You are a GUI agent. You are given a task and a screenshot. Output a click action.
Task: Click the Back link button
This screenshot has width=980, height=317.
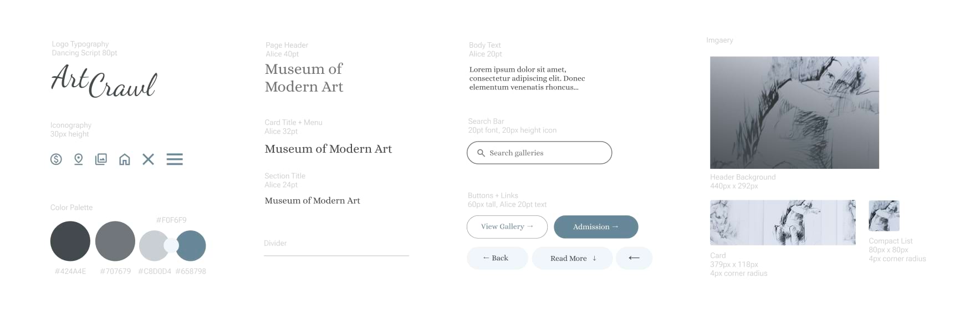click(497, 258)
